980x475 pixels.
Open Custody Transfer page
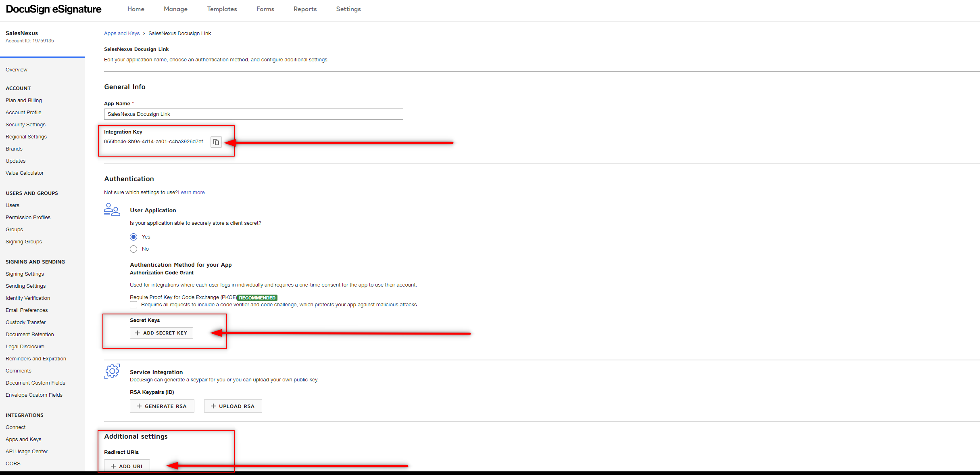pyautogui.click(x=26, y=322)
